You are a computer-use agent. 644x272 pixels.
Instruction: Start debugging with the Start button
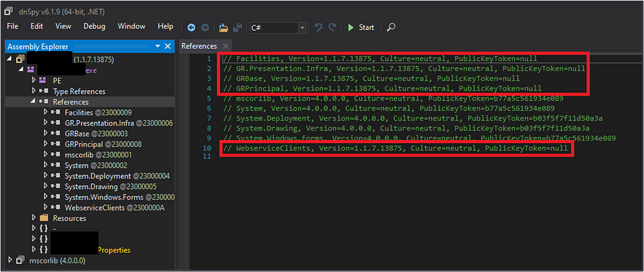click(360, 28)
